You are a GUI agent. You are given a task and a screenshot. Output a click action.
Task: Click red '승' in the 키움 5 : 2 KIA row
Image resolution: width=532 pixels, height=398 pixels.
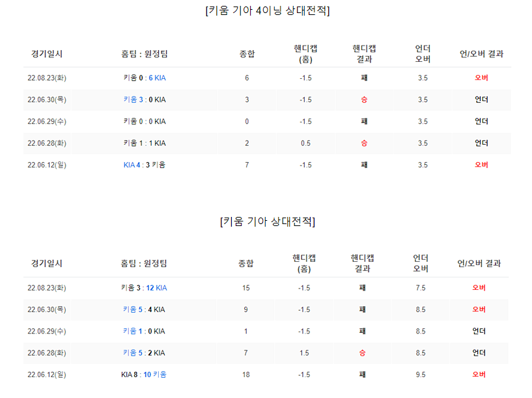[362, 353]
